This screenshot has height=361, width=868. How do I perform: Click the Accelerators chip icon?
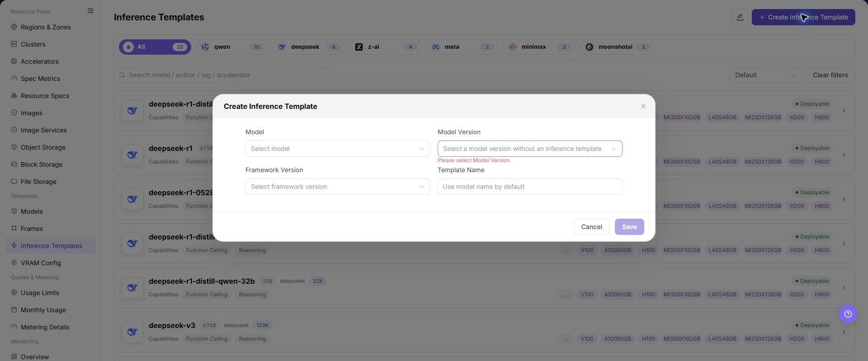coord(14,61)
